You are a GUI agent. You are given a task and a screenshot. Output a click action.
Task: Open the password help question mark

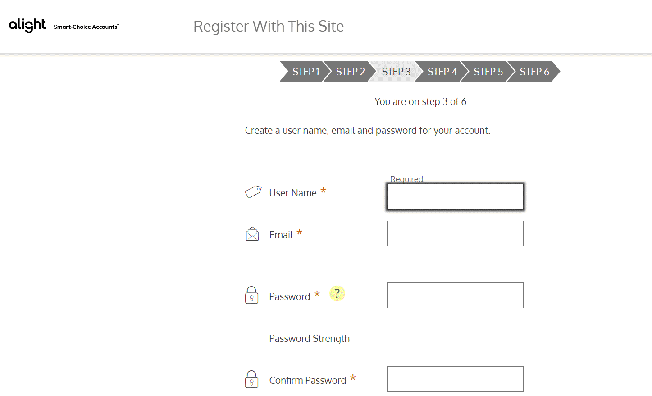point(337,294)
